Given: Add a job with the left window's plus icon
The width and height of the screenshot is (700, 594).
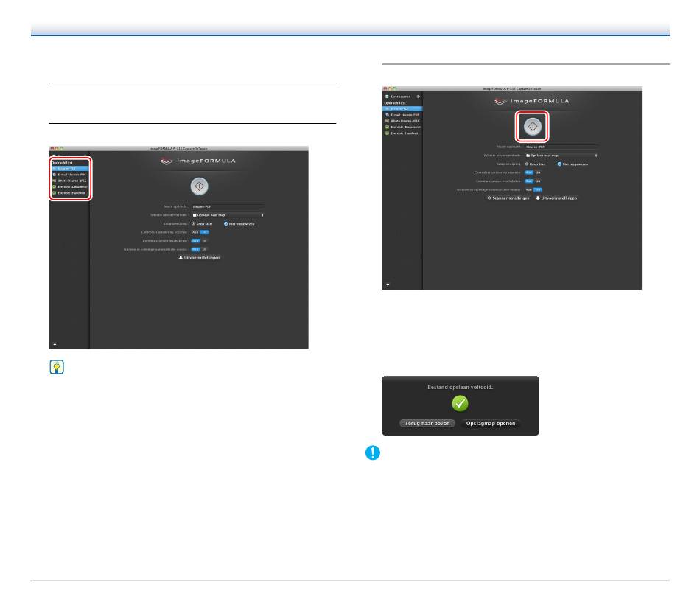Looking at the screenshot, I should pos(54,343).
